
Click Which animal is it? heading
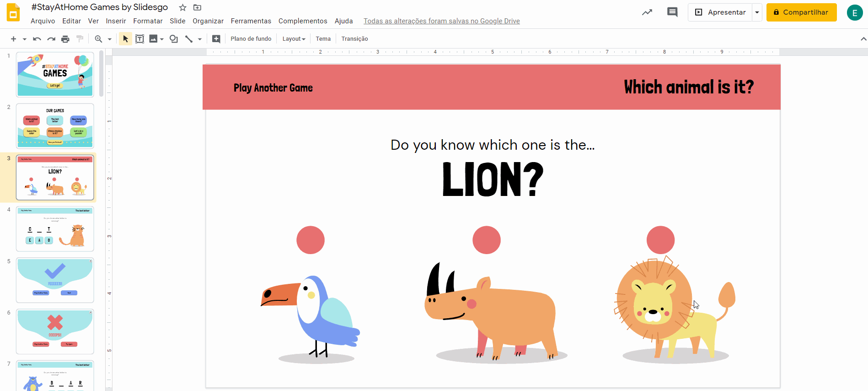click(689, 87)
